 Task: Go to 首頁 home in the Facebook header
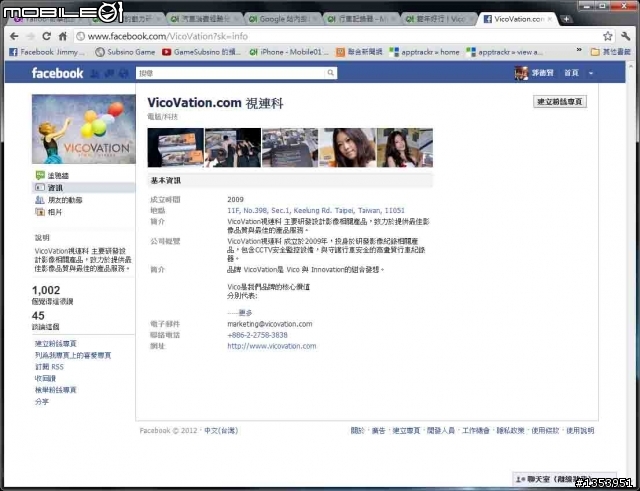571,73
